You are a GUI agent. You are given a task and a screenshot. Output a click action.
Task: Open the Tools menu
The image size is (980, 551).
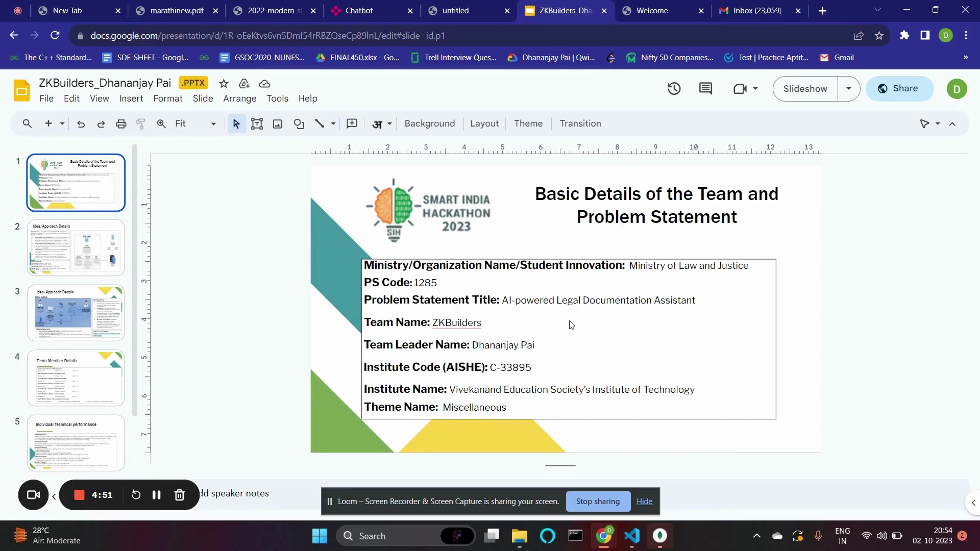278,98
